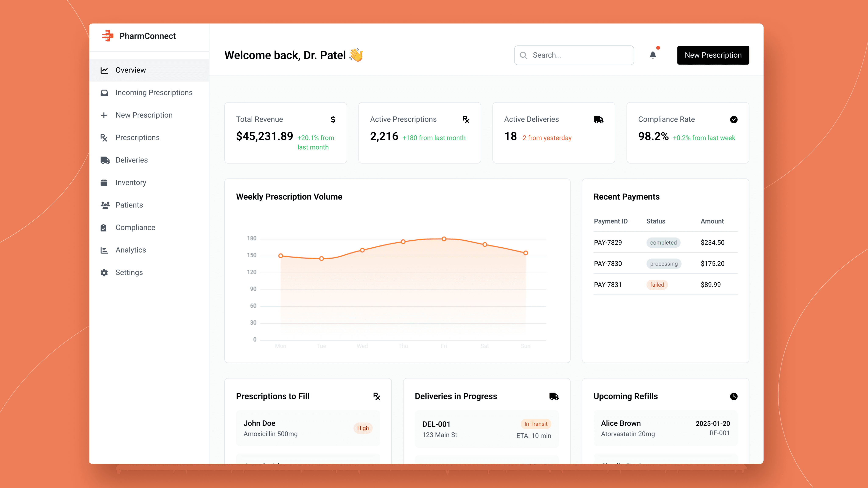Viewport: 868px width, 488px height.
Task: Click the Settings gear icon
Action: click(104, 272)
